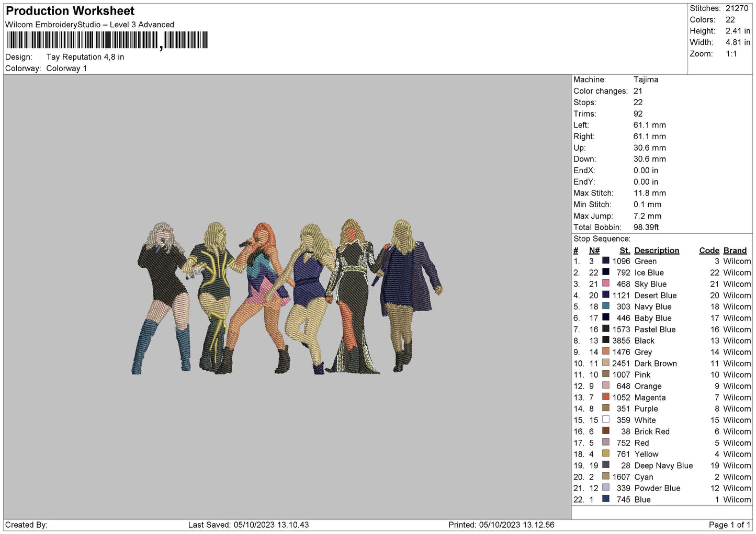Image resolution: width=756 pixels, height=534 pixels.
Task: Click the Magenta description text
Action: point(650,397)
